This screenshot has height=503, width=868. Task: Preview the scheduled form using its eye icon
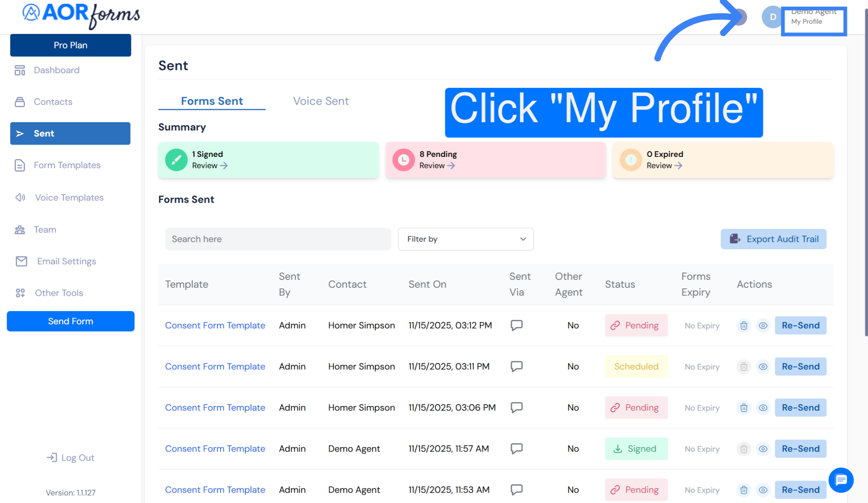click(763, 366)
